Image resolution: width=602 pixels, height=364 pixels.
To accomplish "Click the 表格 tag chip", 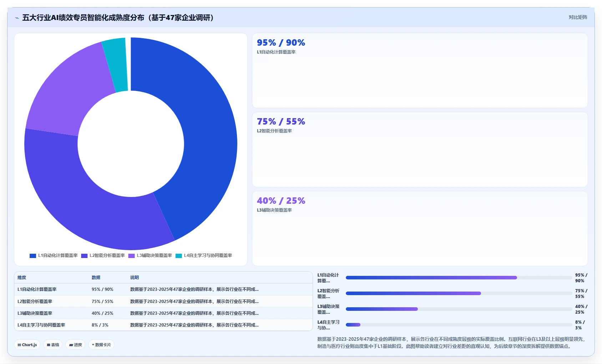I will [x=53, y=345].
